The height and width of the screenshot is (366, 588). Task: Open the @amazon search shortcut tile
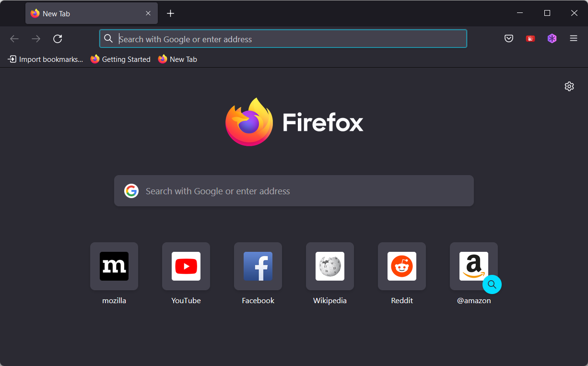(474, 266)
